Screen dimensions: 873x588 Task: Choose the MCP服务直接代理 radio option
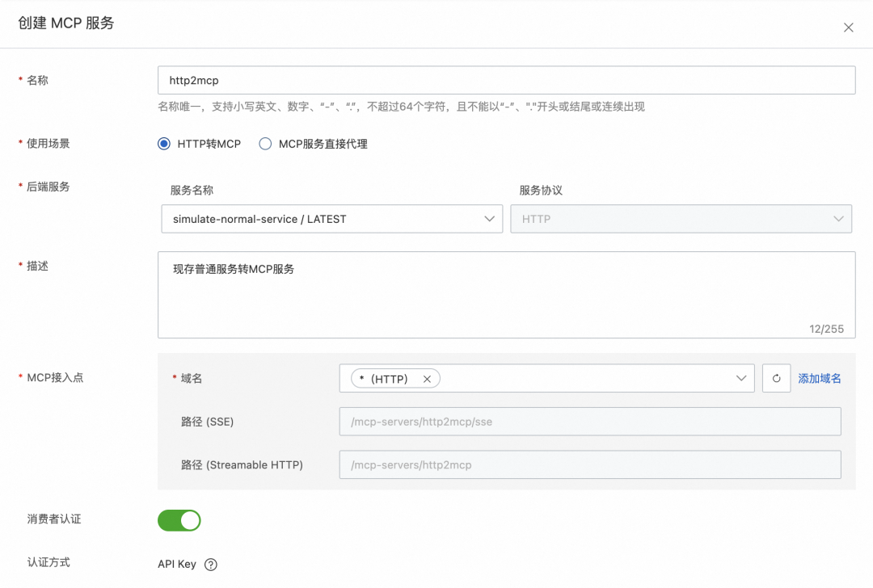pyautogui.click(x=265, y=144)
